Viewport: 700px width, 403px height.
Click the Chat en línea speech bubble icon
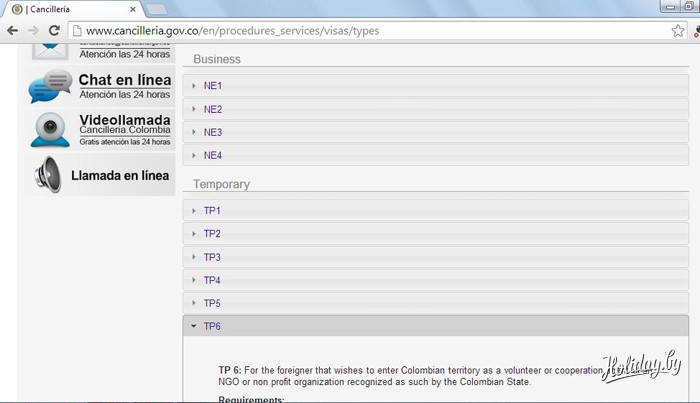(49, 87)
